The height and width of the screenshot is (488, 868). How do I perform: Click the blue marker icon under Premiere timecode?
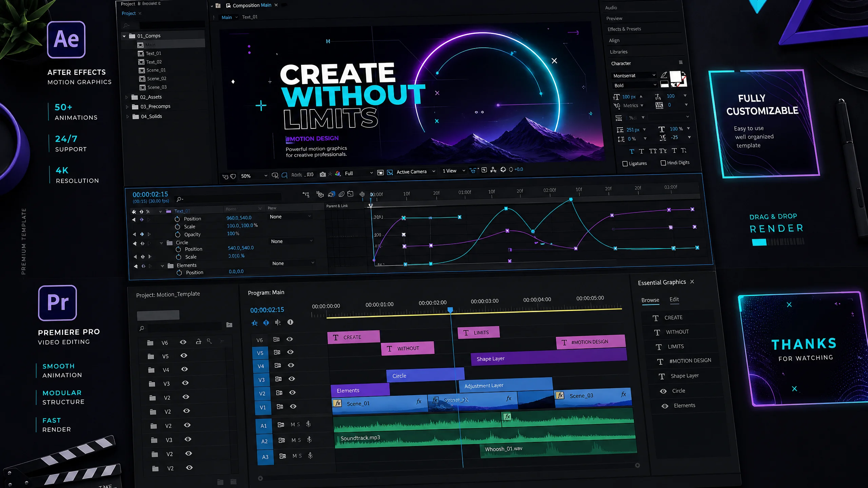point(266,323)
